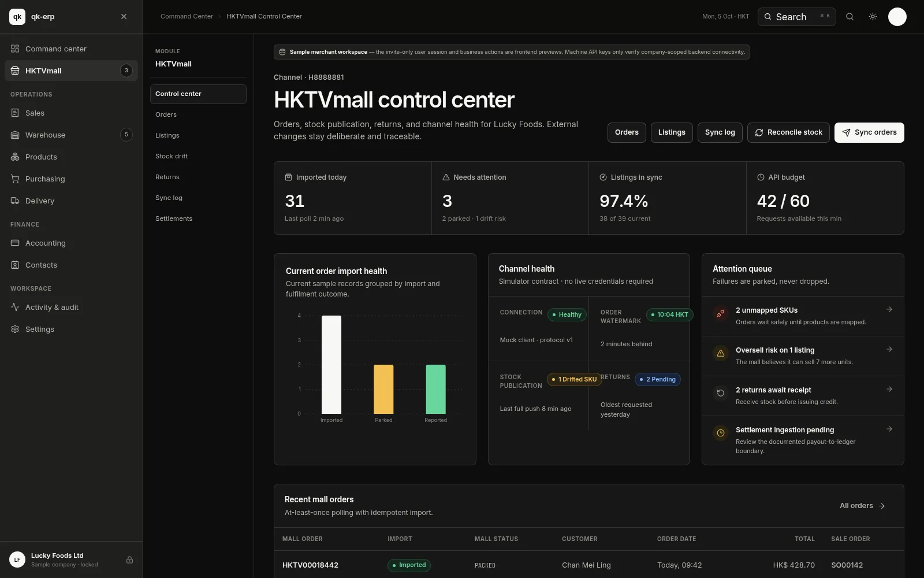Open Sync log in module menu
924x578 pixels.
coord(198,198)
